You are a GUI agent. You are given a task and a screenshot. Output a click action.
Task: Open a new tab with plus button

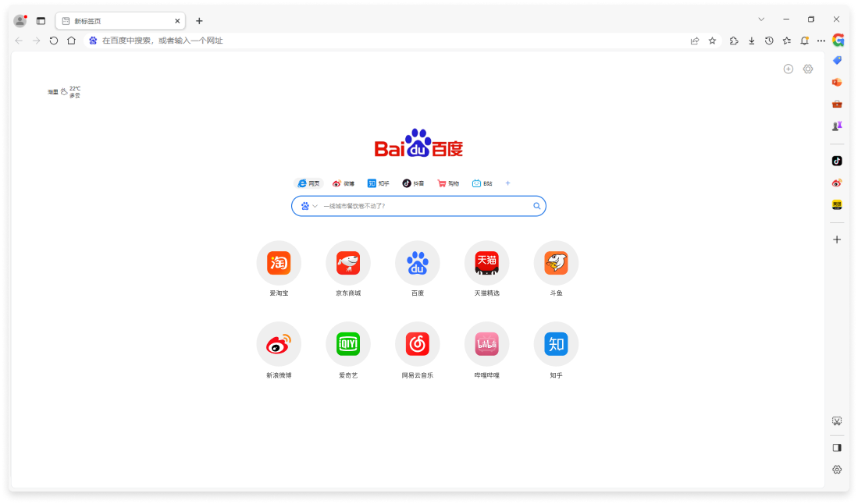tap(199, 21)
